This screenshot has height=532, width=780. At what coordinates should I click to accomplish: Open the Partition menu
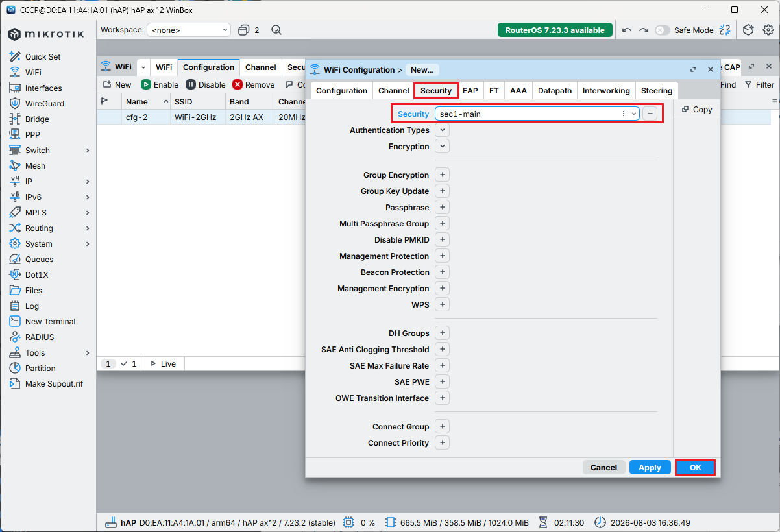40,368
